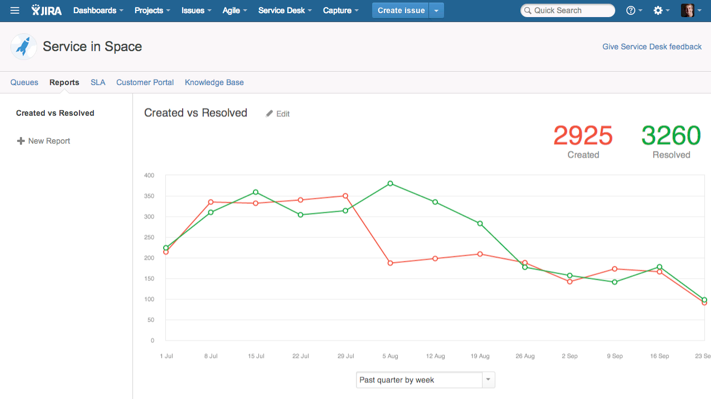Viewport: 711px width, 399px height.
Task: Click the 1 Jul axis label
Action: [x=166, y=356]
